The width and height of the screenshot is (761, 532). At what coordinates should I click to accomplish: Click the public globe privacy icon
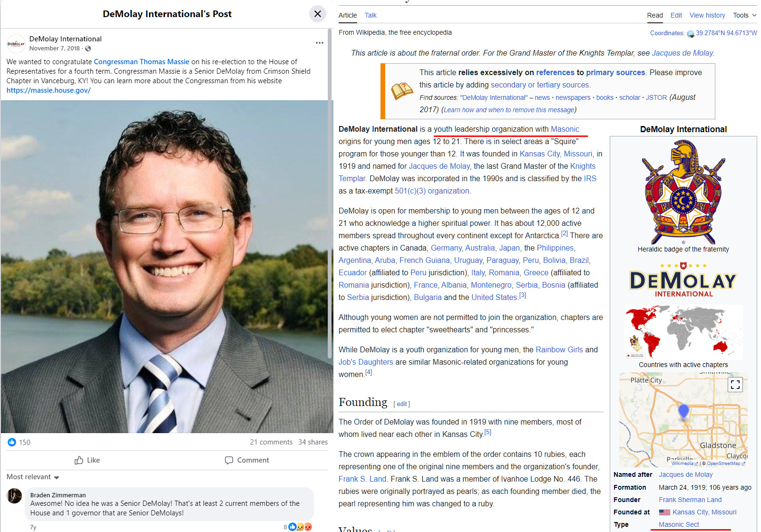pos(88,48)
